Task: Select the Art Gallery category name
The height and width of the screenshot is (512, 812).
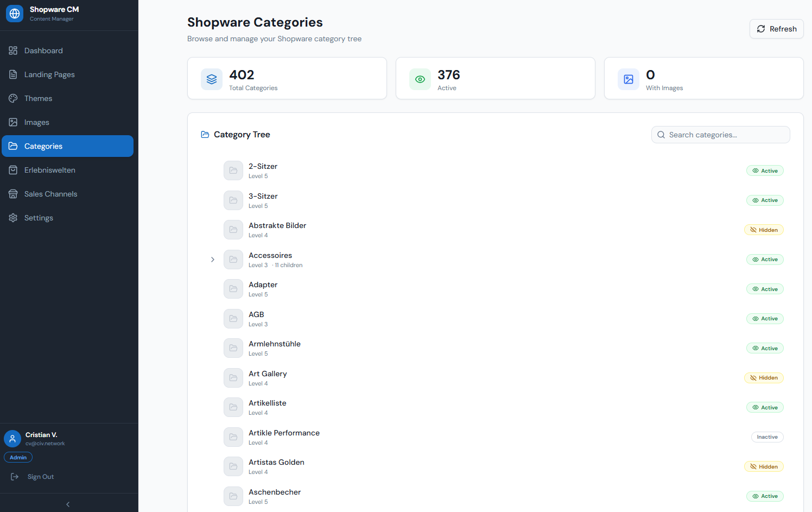Action: (268, 374)
